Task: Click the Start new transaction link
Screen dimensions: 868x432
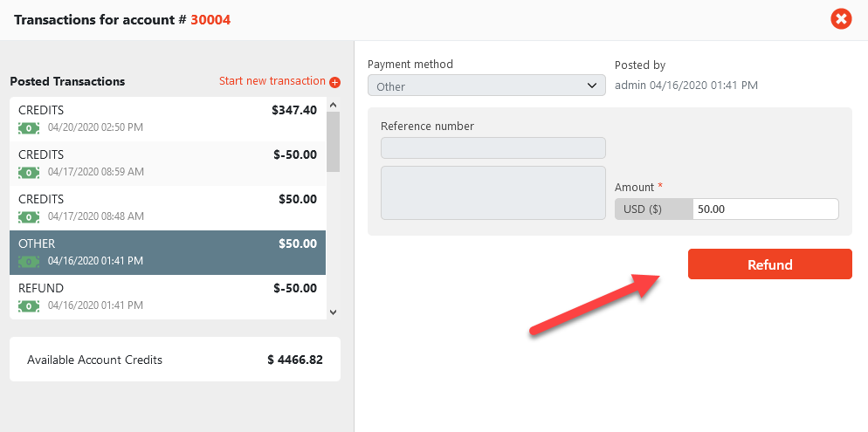Action: click(272, 81)
